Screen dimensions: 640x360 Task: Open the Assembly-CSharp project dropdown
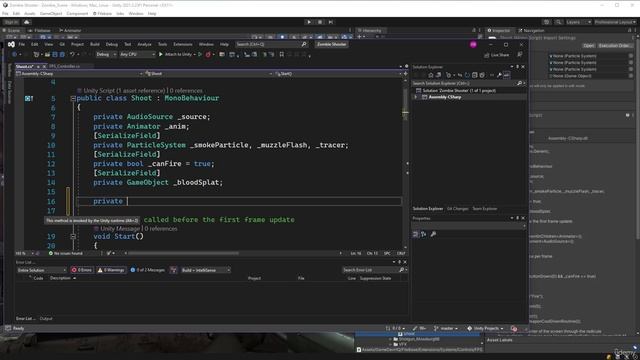(x=79, y=74)
